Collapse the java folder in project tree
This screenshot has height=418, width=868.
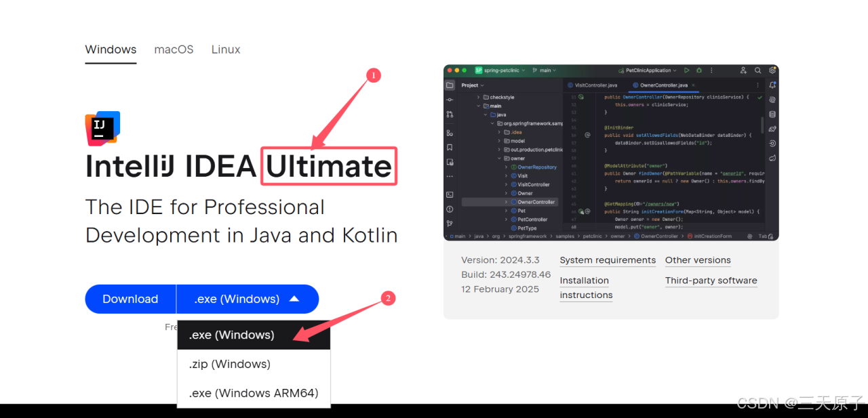click(486, 115)
